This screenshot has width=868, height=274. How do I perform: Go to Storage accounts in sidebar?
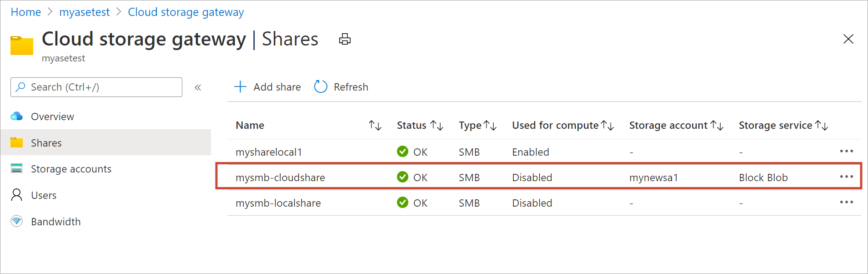[71, 169]
